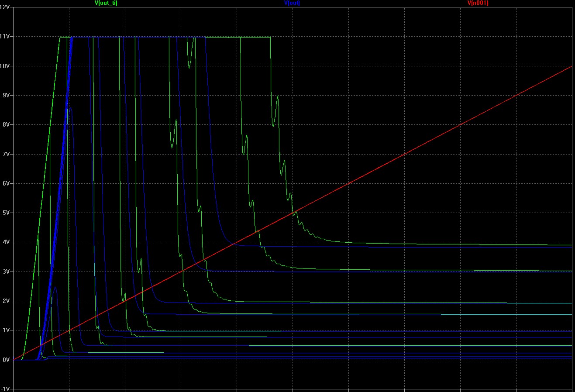Select the -1V vertical axis label
The width and height of the screenshot is (575, 392).
5,389
